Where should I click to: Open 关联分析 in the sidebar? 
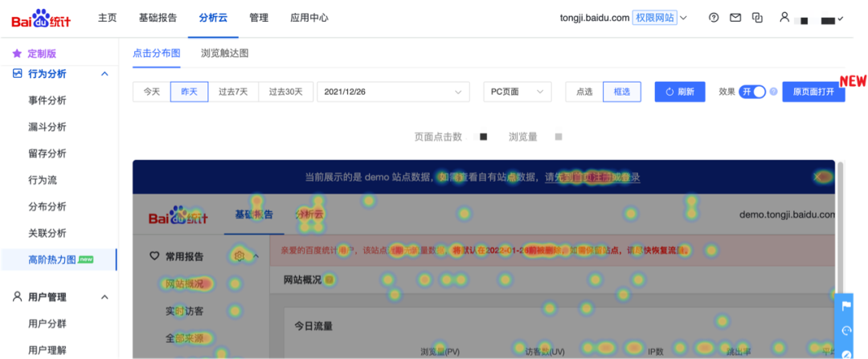point(47,234)
